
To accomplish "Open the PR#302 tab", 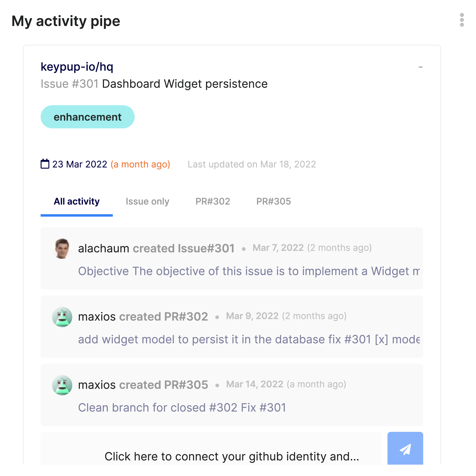I will 213,202.
